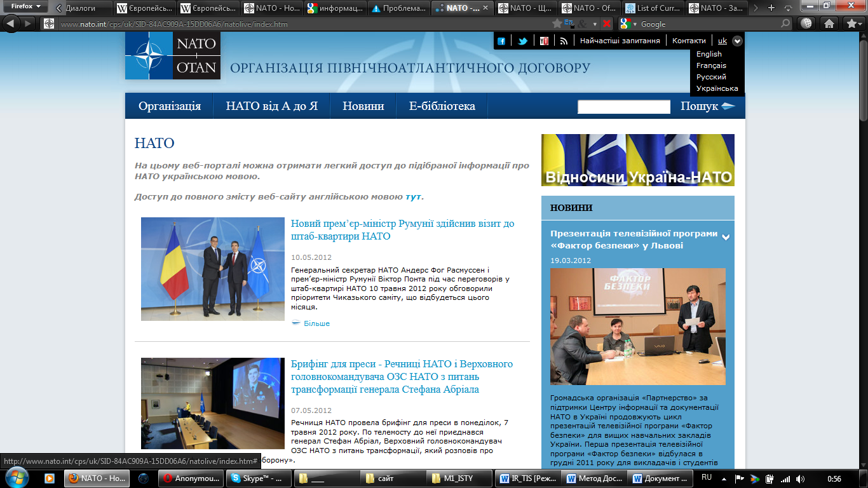Select Українська language option
This screenshot has width=868, height=488.
point(717,88)
